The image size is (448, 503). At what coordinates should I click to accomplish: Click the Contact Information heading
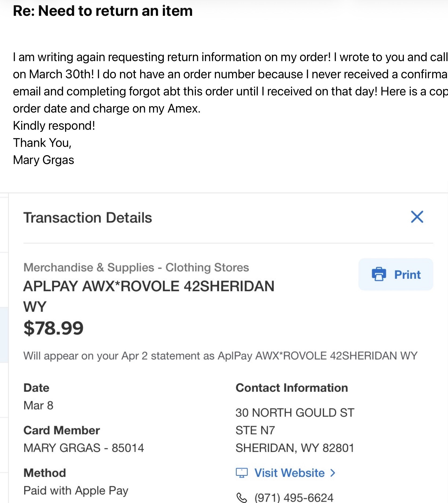point(292,388)
